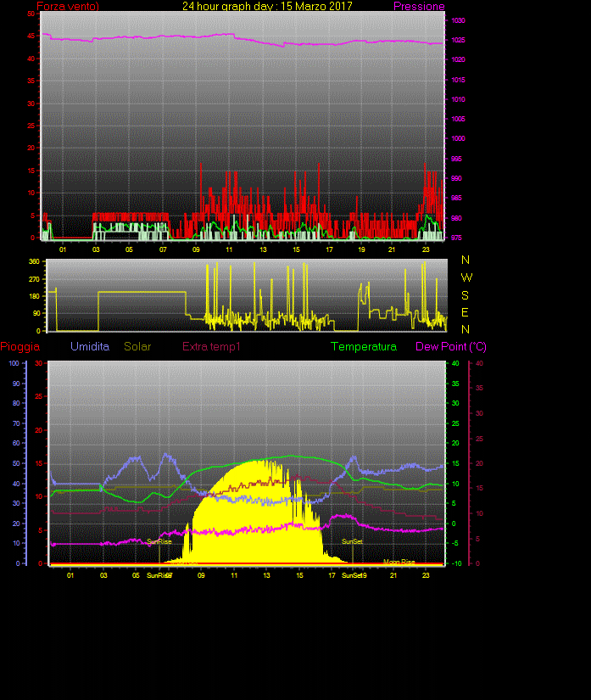591x700 pixels.
Task: Click the 'Forza vento)' axis label
Action: click(68, 6)
